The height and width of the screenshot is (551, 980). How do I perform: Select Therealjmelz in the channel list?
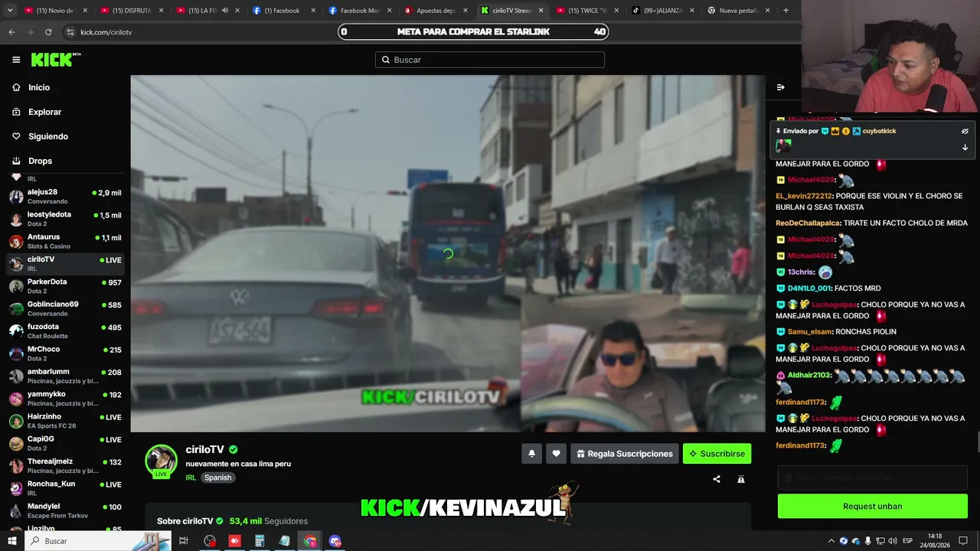coord(65,465)
